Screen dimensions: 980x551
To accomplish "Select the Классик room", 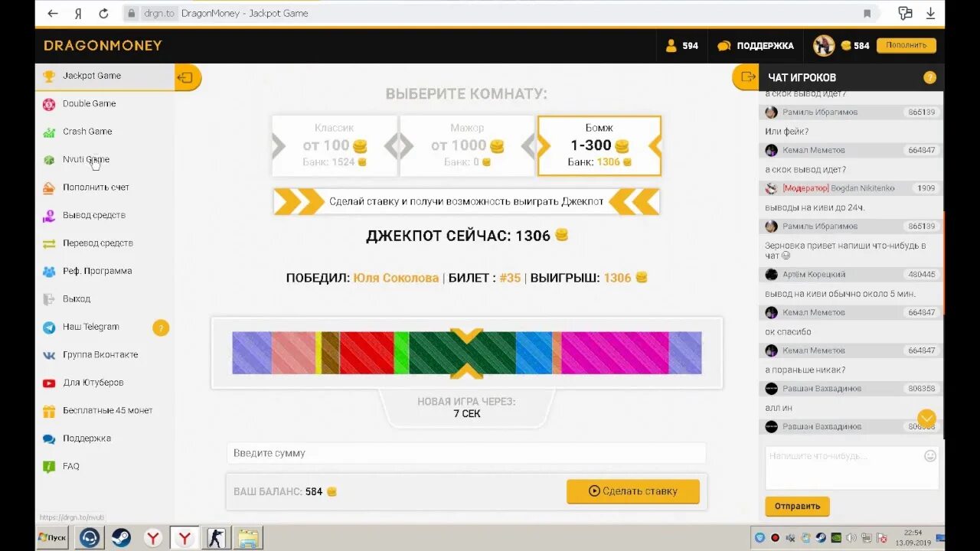I will click(x=335, y=145).
